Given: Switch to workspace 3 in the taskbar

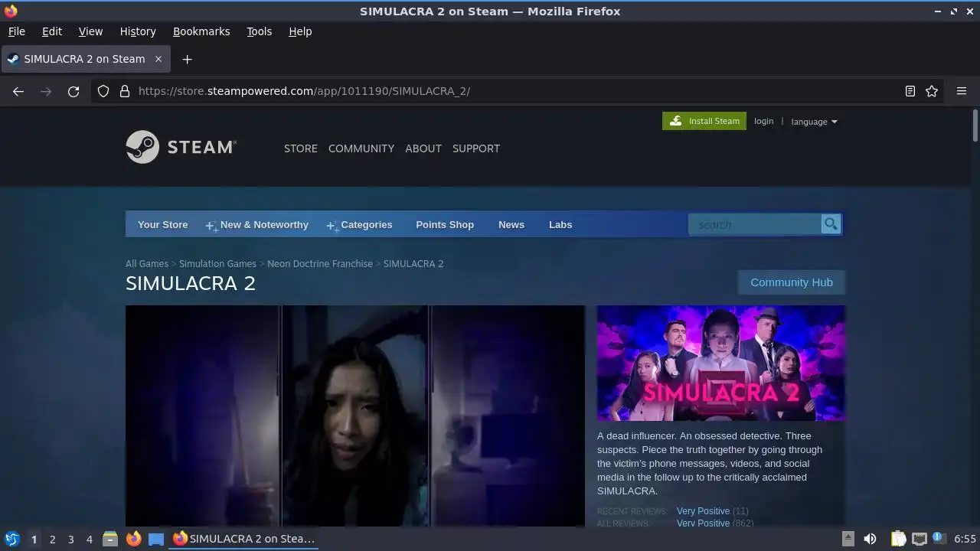Looking at the screenshot, I should click(x=70, y=540).
